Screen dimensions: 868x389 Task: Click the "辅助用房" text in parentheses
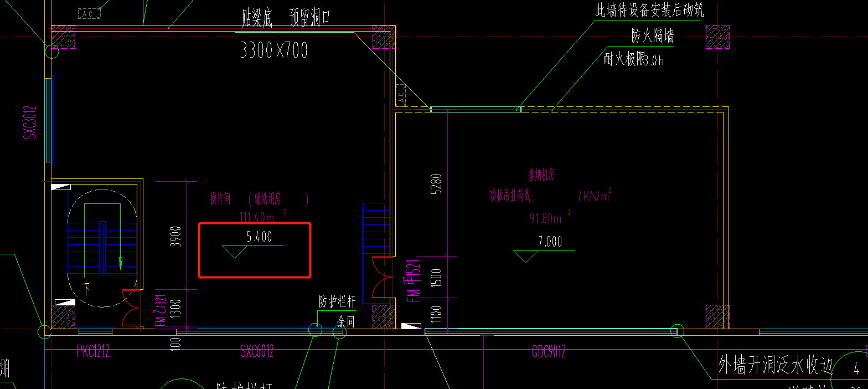tap(268, 199)
